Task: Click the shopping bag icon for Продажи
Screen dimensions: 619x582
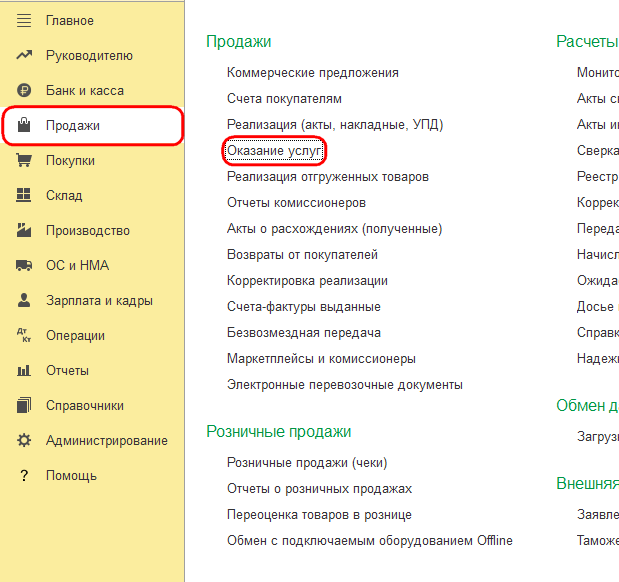Action: coord(24,125)
